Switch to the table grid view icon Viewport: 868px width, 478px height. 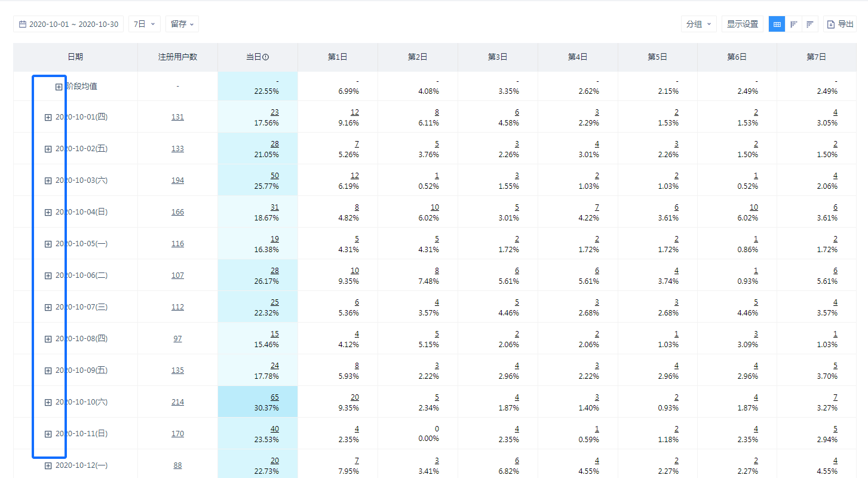(x=777, y=24)
